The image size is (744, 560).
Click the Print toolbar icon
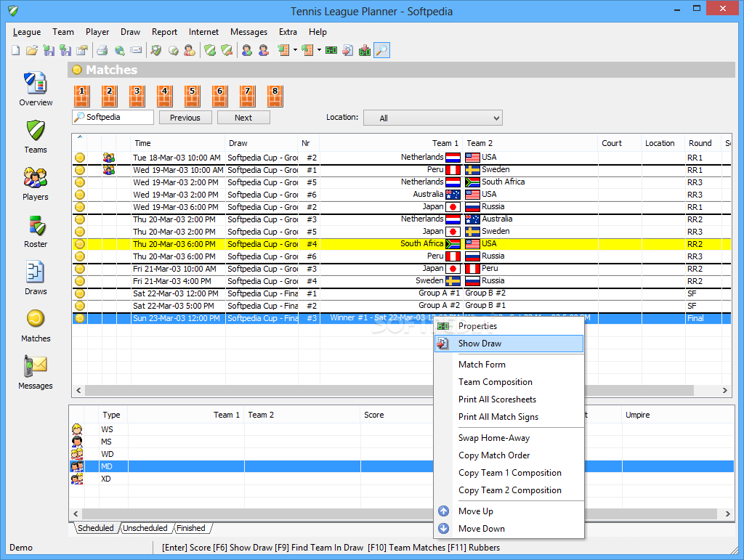pos(102,50)
